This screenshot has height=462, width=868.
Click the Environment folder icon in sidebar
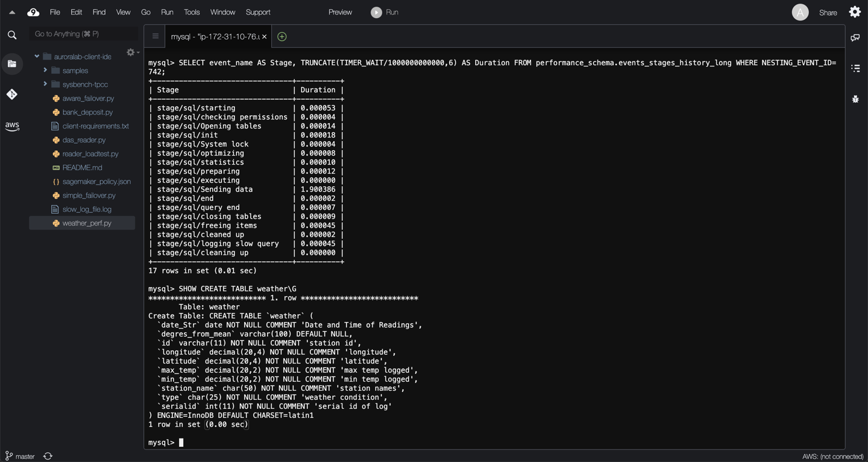tap(12, 64)
